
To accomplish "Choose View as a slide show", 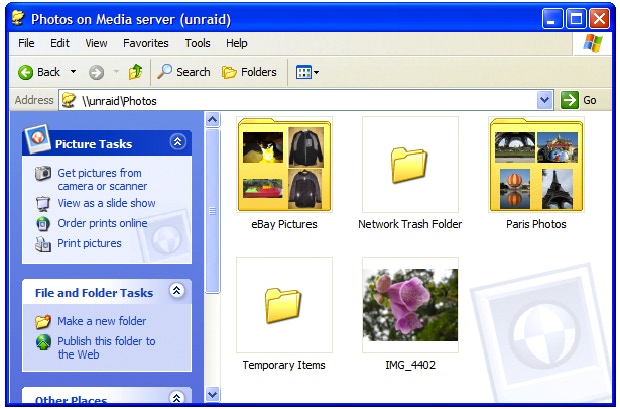I will (x=106, y=203).
